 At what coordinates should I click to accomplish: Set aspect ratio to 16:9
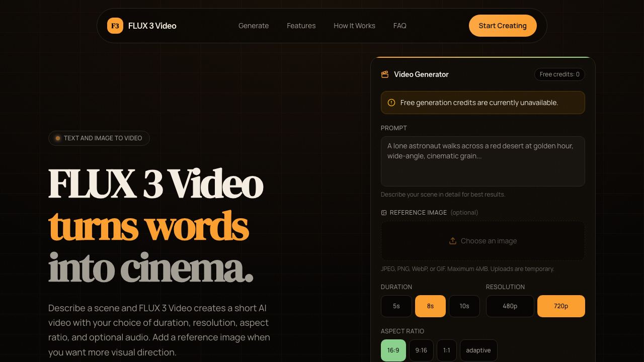coord(393,350)
